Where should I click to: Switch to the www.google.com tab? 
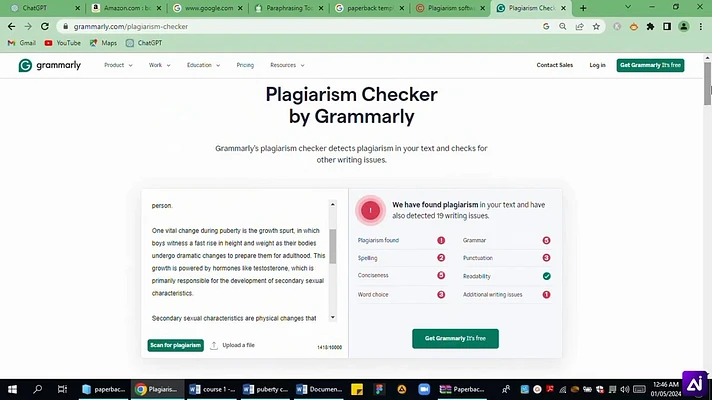point(208,8)
